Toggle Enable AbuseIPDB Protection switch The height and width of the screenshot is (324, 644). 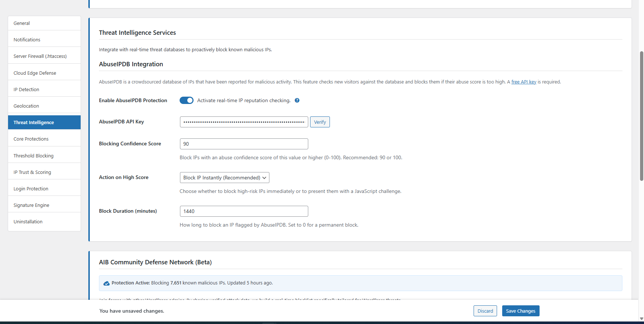coord(187,100)
